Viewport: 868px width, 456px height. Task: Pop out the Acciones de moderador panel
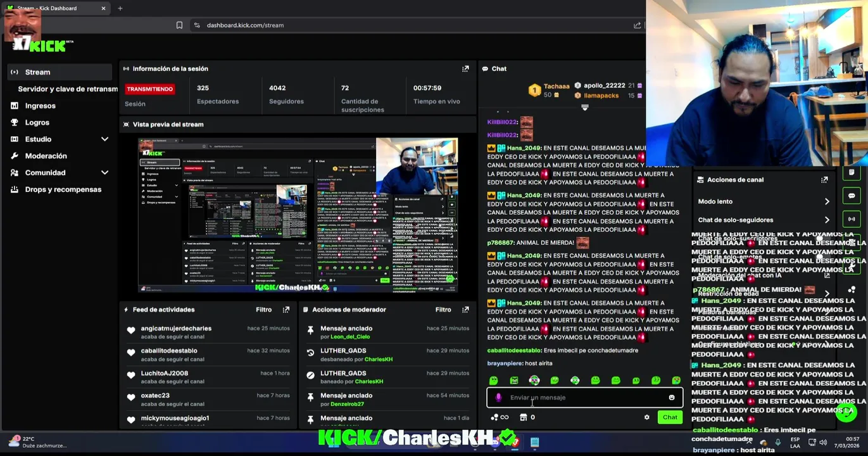[465, 310]
